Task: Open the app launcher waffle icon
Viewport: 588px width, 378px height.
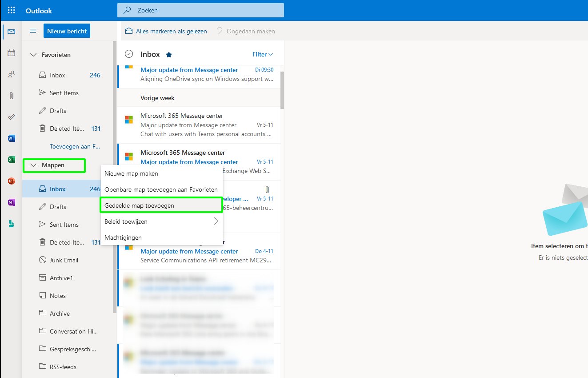Action: pyautogui.click(x=12, y=10)
